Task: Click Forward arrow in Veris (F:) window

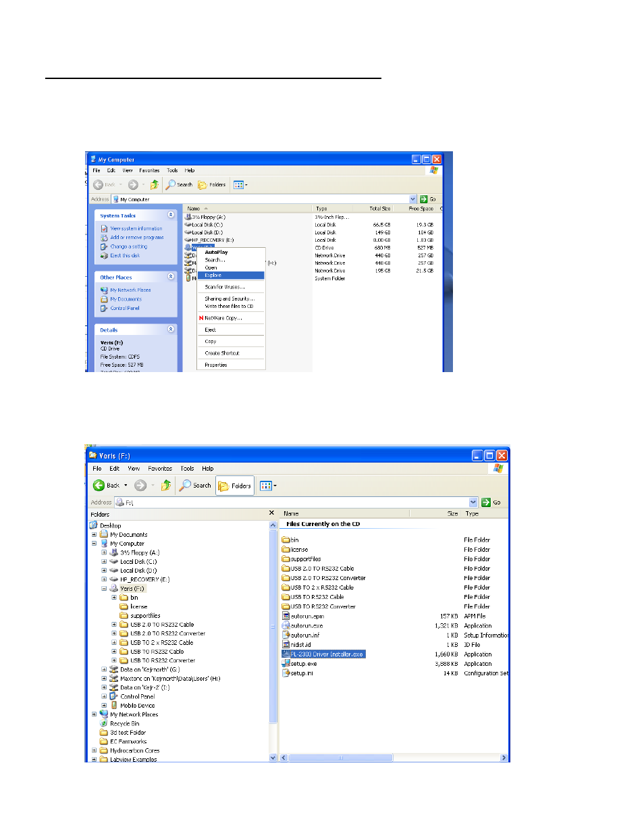Action: pos(140,486)
